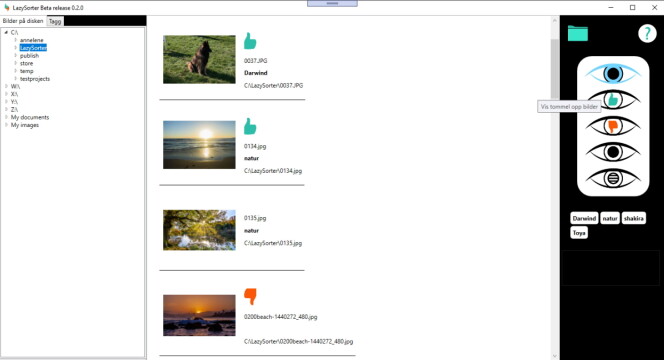Viewport: 664px width, 360px height.
Task: Switch to Bilder på disken tab
Action: pos(23,21)
